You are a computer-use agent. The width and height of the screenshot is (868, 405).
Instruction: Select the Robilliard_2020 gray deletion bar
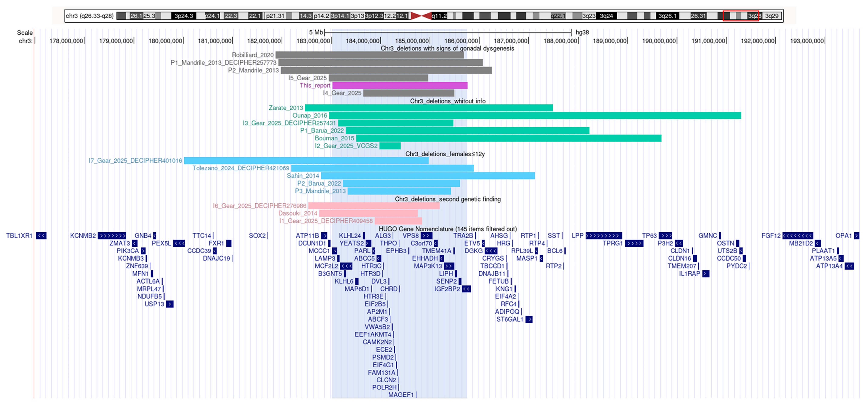tap(369, 55)
